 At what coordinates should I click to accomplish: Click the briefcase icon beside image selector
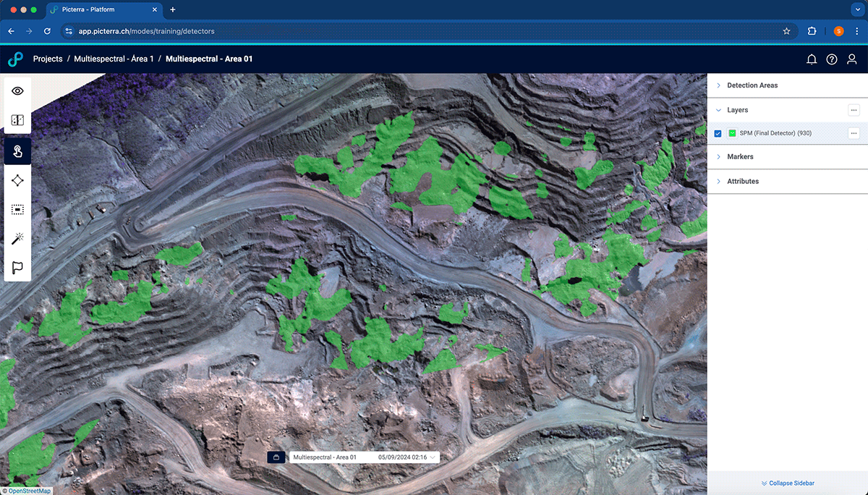click(x=276, y=457)
